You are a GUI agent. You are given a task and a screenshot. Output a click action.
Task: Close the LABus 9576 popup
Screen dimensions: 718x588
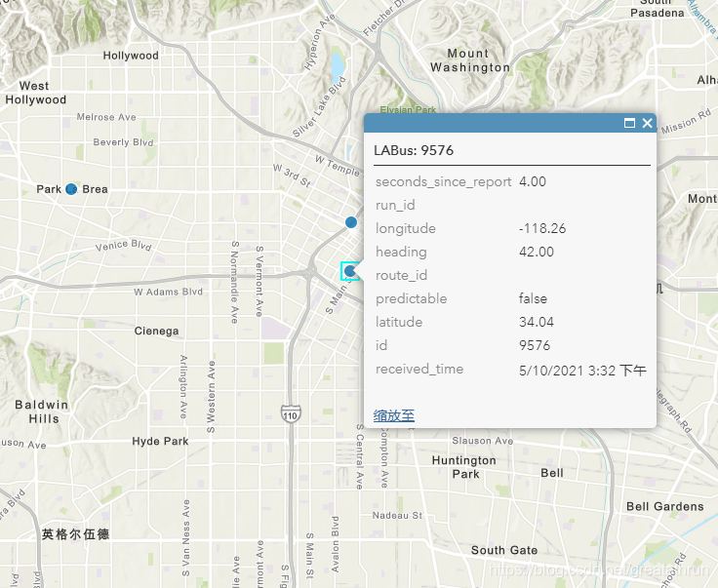click(647, 124)
